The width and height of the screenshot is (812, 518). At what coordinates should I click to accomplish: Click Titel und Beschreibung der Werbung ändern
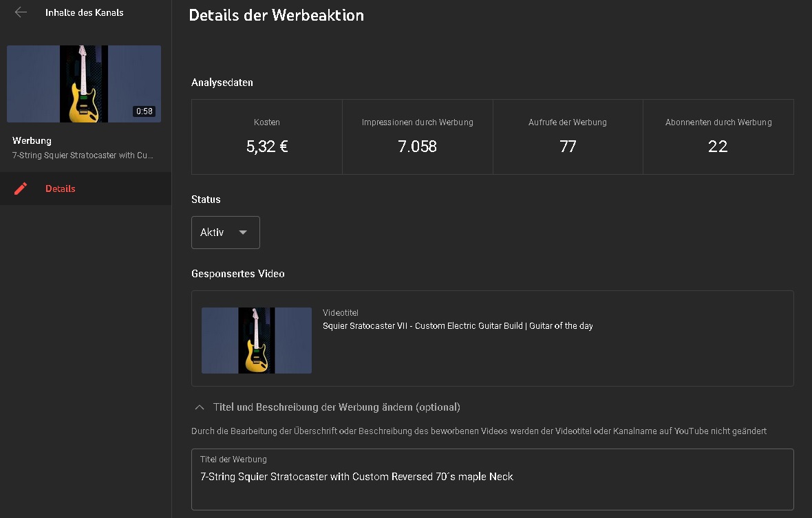[336, 407]
